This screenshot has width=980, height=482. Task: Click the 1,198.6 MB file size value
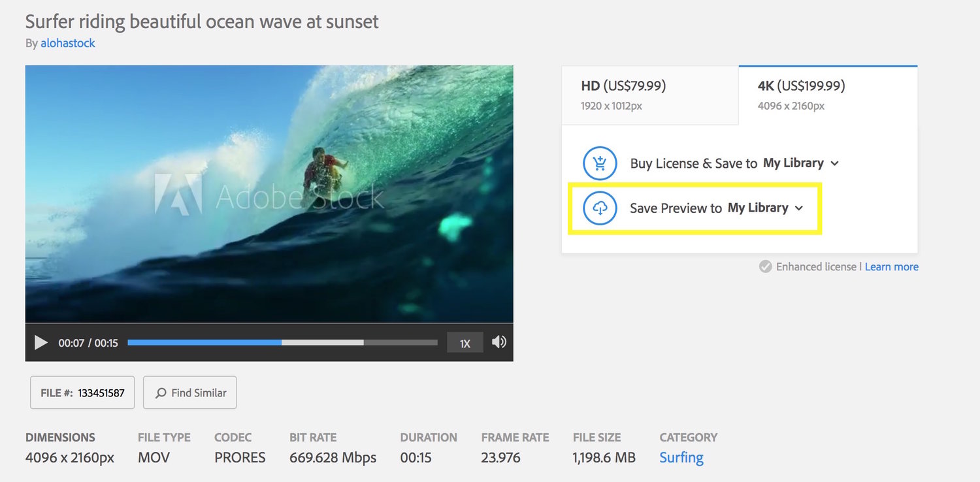604,457
